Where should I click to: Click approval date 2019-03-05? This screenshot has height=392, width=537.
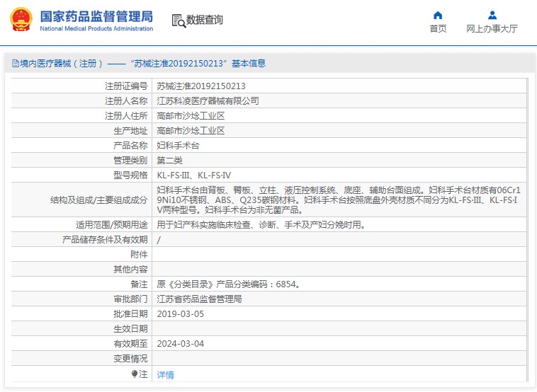click(181, 314)
